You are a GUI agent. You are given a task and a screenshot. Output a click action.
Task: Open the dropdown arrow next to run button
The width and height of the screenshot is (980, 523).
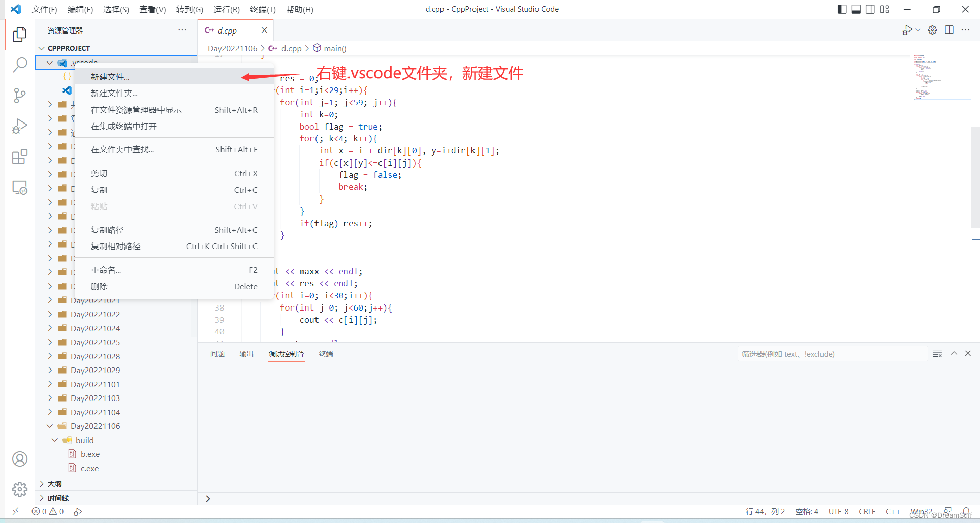(918, 30)
